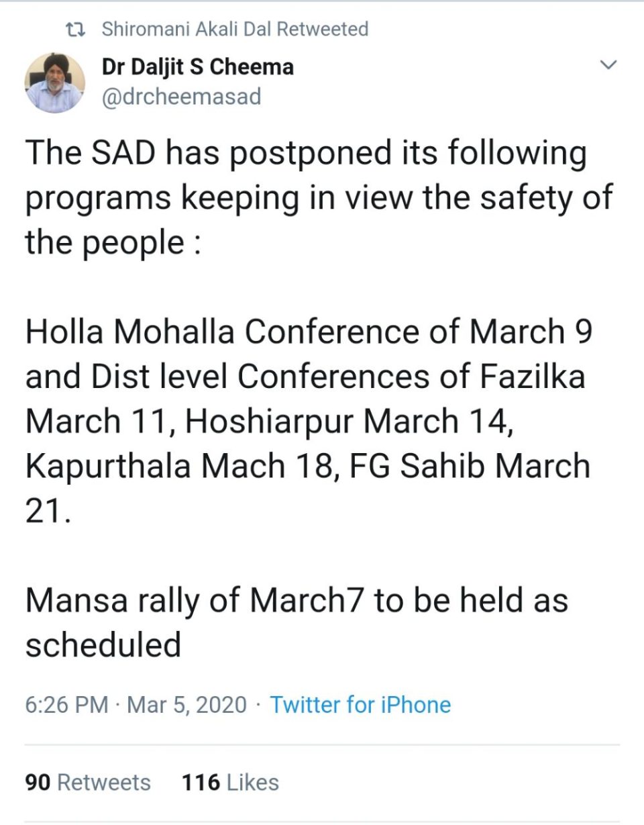Click the Twitter for iPhone source link
Viewport: 644px width, 825px height.
click(x=360, y=705)
